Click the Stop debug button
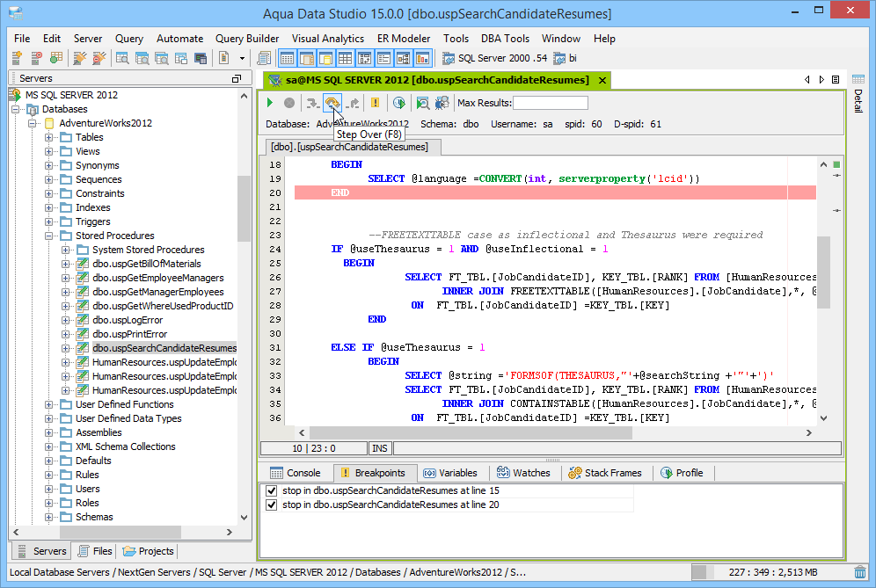This screenshot has height=588, width=876. 288,103
